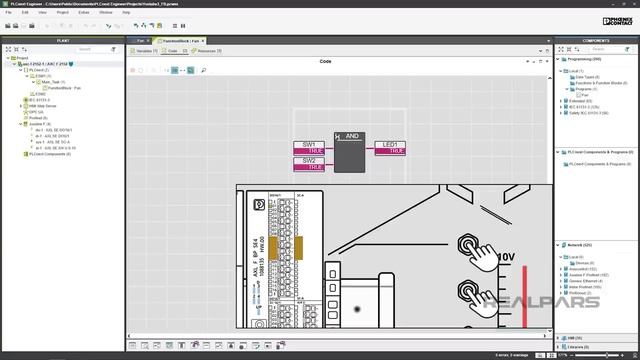Collapse the ESM1 tree node
The image size is (640, 360).
pyautogui.click(x=27, y=76)
